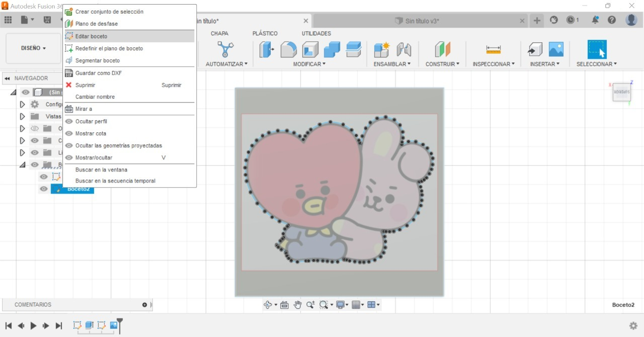
Task: Open the user profile avatar
Action: click(x=631, y=20)
